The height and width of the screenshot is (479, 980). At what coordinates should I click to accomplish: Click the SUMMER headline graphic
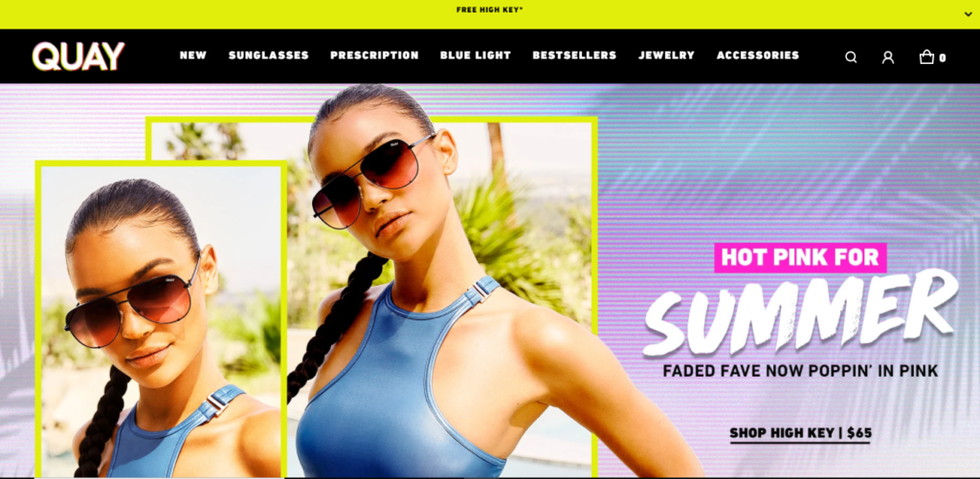801,313
